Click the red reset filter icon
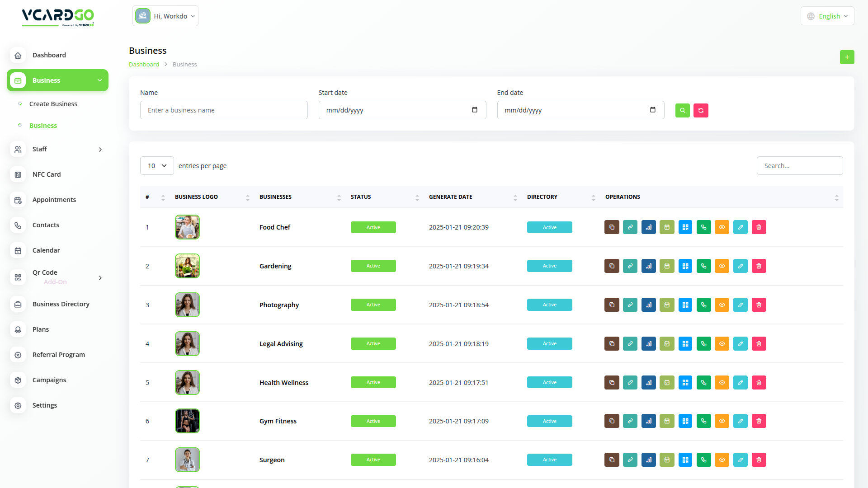Screen dimensions: 868x488 tap(701, 110)
